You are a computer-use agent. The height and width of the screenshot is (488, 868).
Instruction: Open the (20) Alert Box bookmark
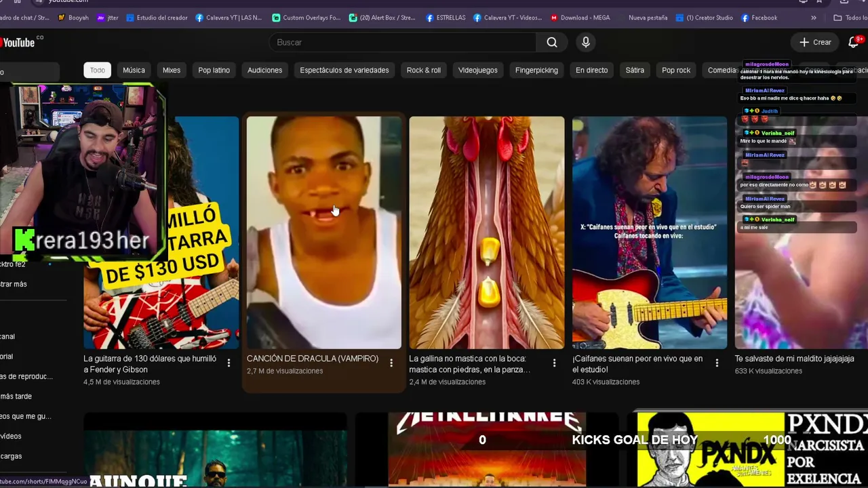[x=382, y=18]
